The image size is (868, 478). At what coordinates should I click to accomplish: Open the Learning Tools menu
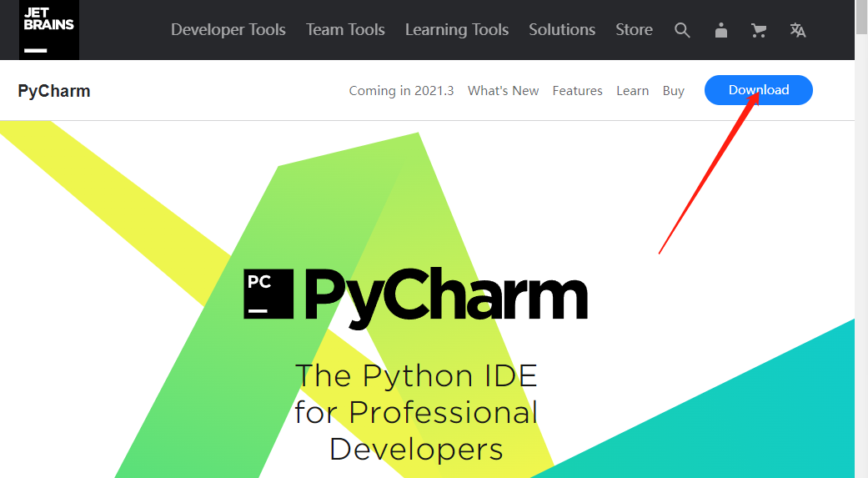tap(457, 29)
